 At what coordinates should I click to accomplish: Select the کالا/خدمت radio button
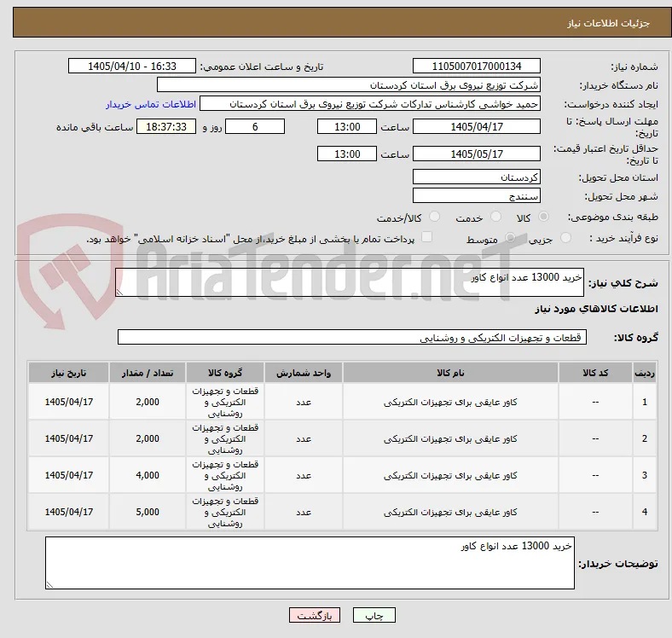point(435,217)
